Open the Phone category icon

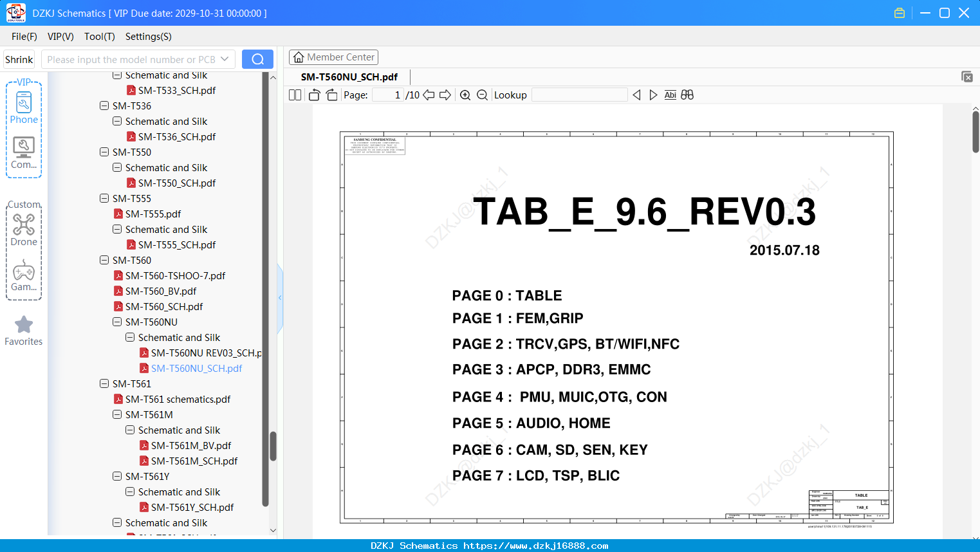pyautogui.click(x=24, y=107)
